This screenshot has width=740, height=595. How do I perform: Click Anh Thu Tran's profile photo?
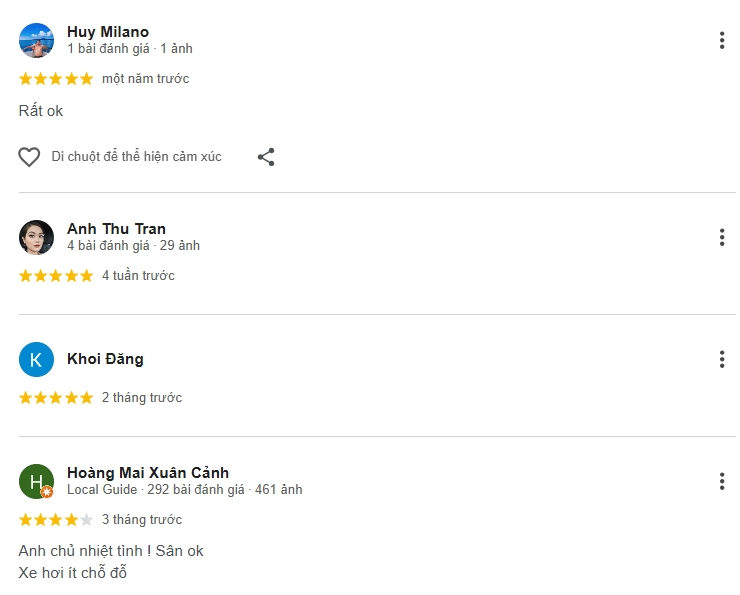[x=36, y=237]
